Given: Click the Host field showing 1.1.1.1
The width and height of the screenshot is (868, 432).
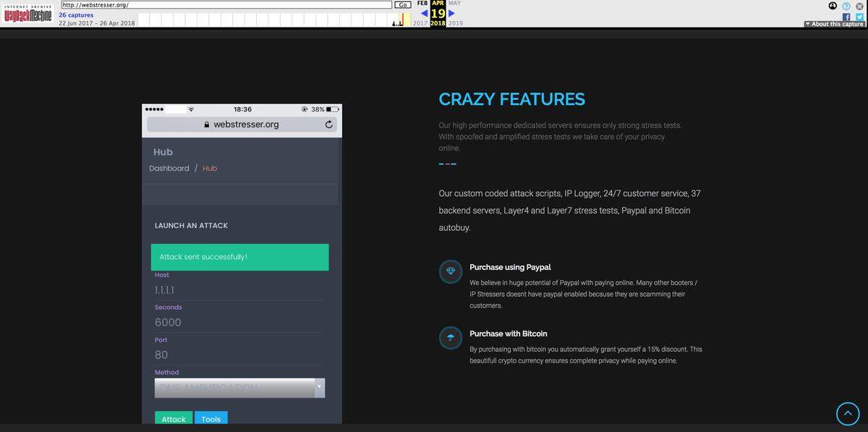Looking at the screenshot, I should [239, 290].
